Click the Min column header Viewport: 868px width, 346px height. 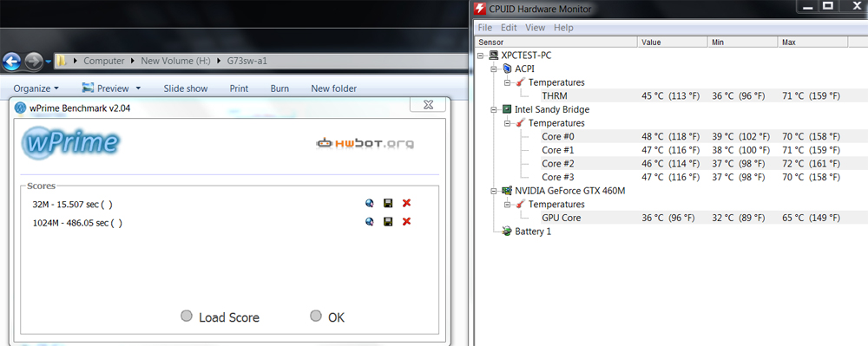743,42
